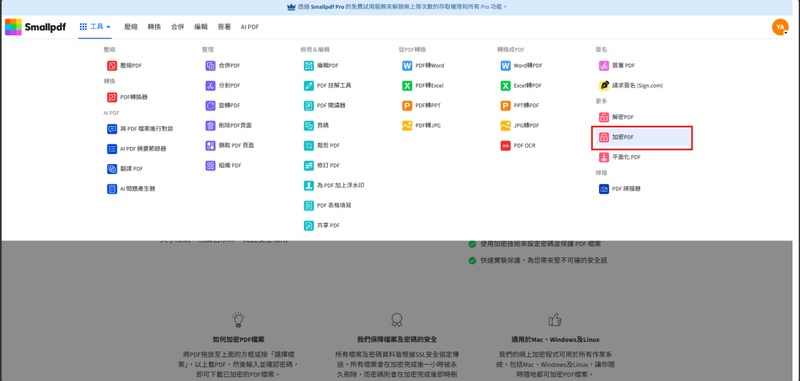Go to the AI PDF nav item

(249, 27)
